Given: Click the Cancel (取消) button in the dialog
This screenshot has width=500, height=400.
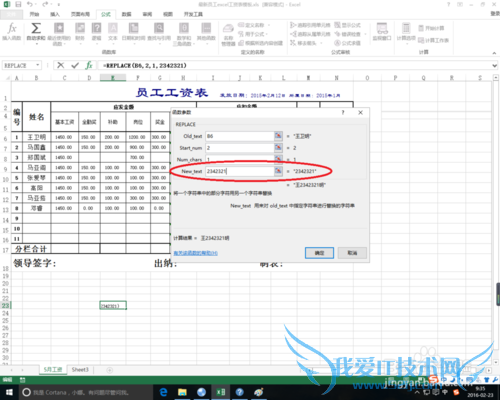Looking at the screenshot, I should coord(352,253).
